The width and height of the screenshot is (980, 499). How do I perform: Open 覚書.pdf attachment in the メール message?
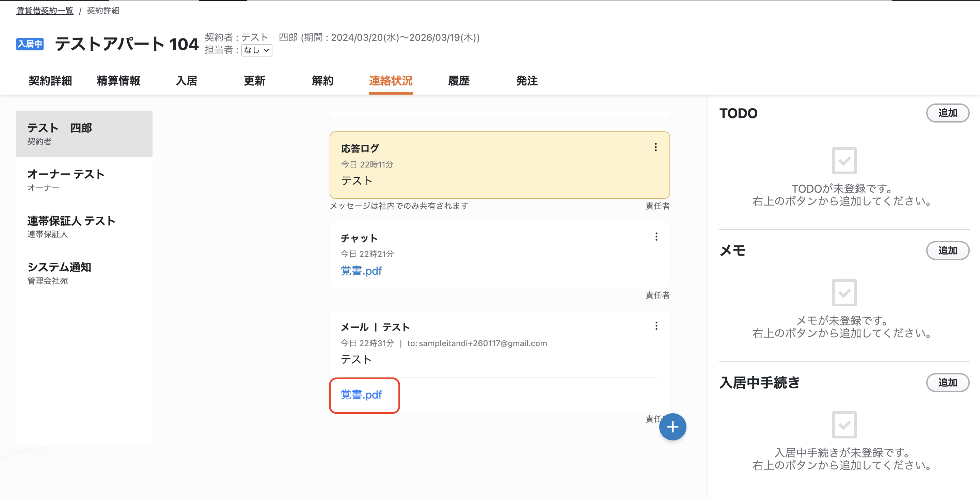point(361,395)
